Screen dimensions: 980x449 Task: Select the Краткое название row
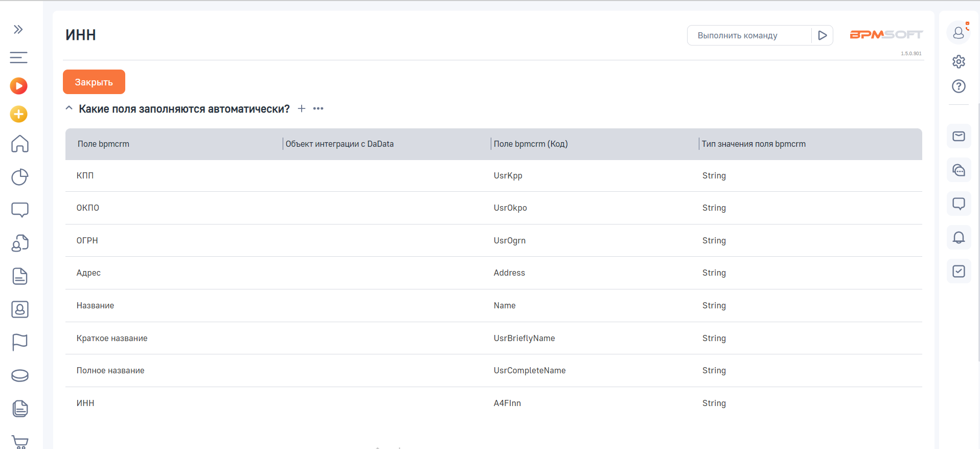point(112,338)
